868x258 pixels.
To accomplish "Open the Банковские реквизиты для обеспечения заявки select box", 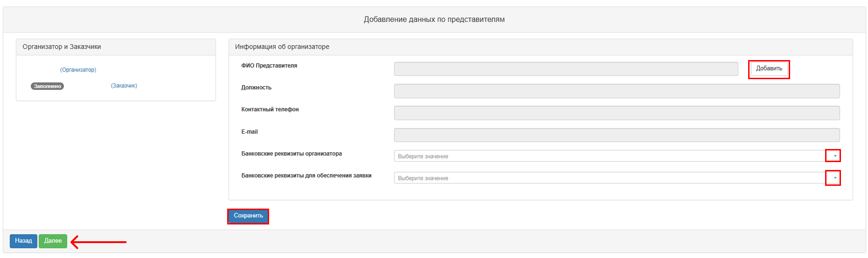I will 617,178.
